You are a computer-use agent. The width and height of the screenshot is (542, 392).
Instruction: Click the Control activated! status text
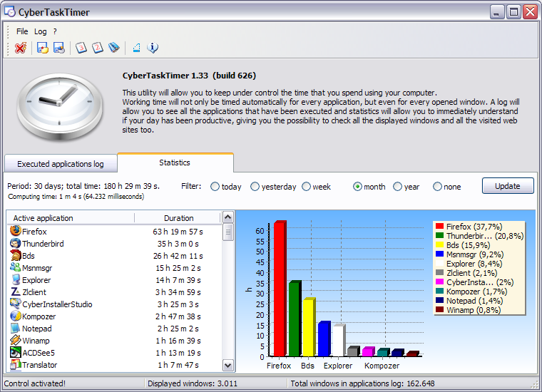(x=34, y=383)
